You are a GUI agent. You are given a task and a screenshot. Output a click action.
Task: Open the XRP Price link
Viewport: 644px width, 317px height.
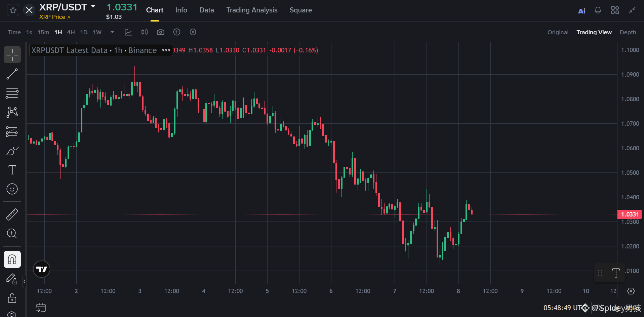tap(54, 17)
